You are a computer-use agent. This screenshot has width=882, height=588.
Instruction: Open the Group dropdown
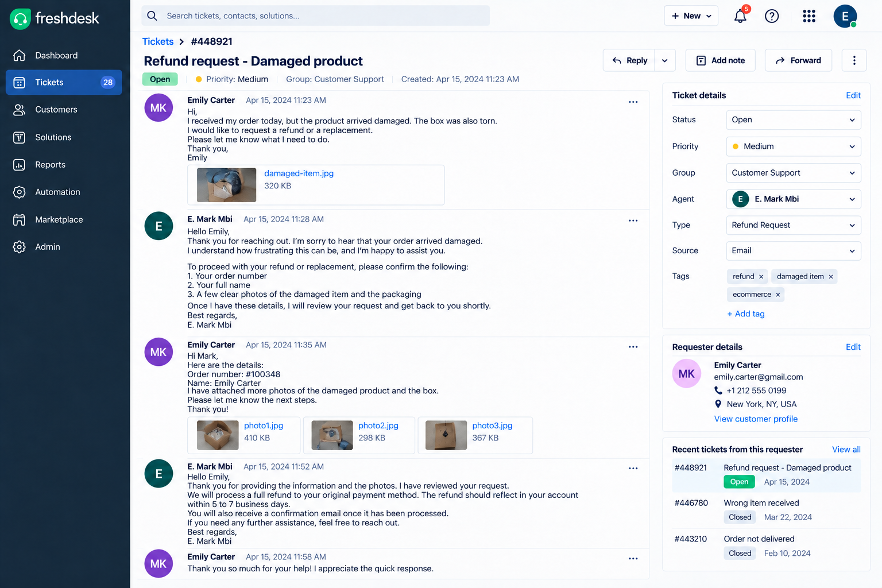794,173
